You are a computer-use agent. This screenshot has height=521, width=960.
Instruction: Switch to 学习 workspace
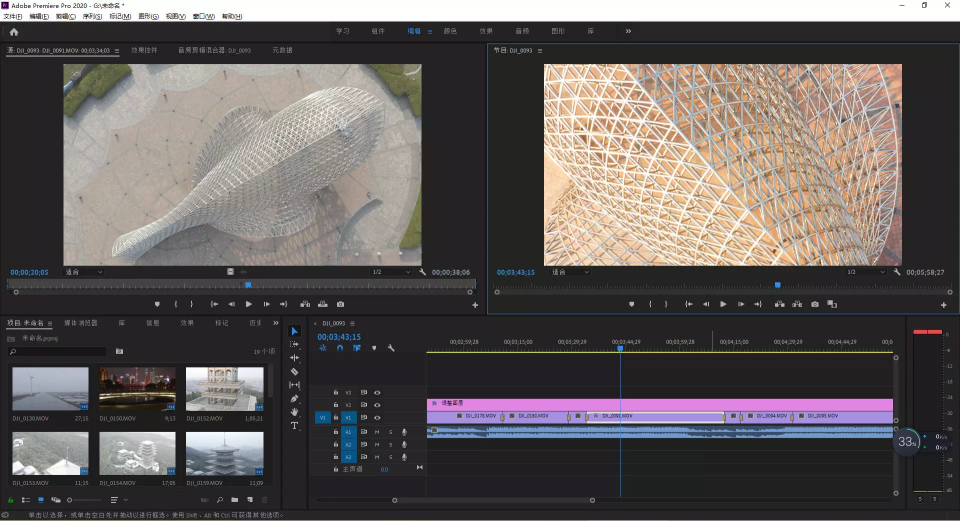tap(342, 31)
